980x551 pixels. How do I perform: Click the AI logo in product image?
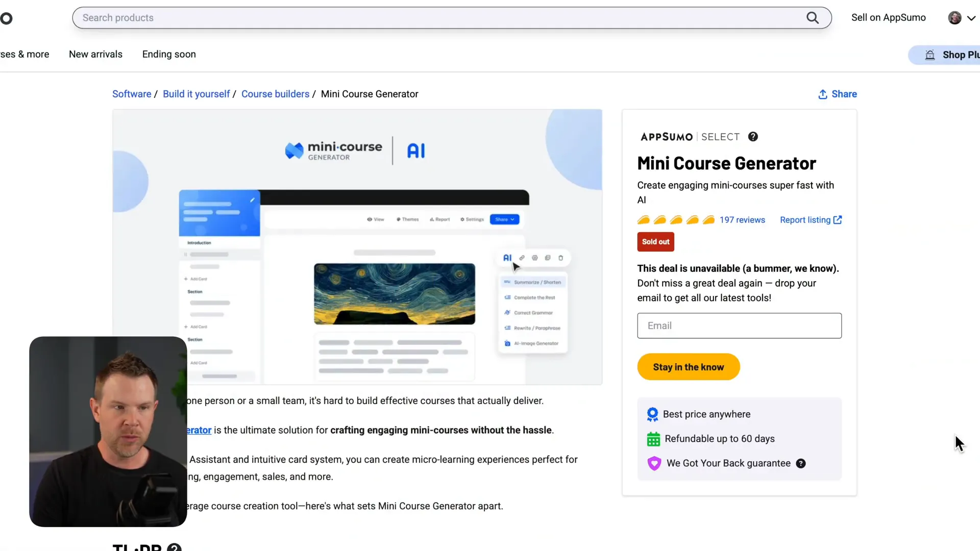tap(416, 151)
